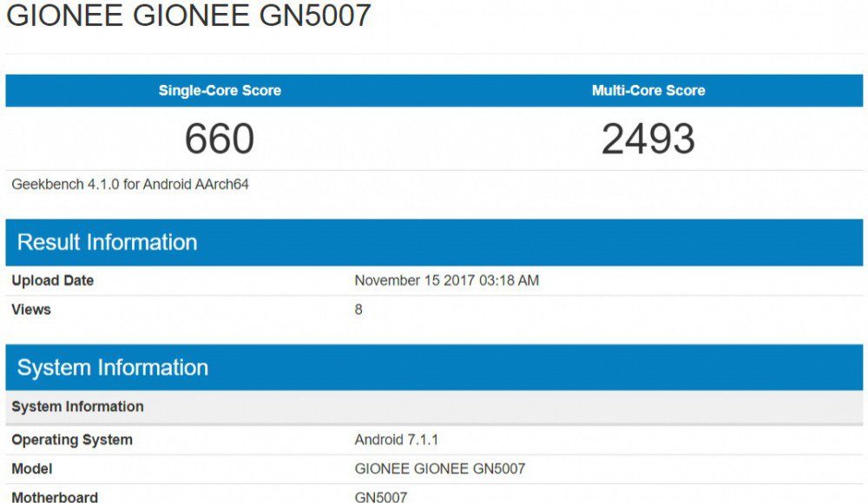Click the Motherboard value GN5007
The image size is (868, 503).
[x=381, y=496]
